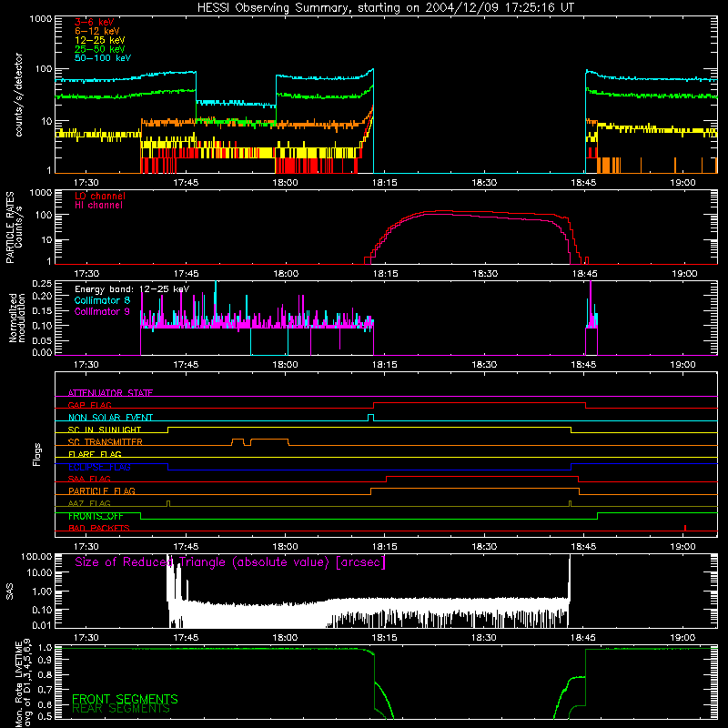Image resolution: width=728 pixels, height=728 pixels.
Task: Select the Collimator 9 legend entry
Action: [x=102, y=311]
